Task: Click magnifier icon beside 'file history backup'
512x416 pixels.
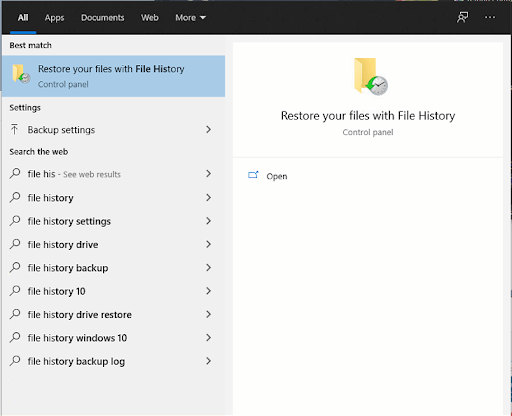Action: point(15,267)
